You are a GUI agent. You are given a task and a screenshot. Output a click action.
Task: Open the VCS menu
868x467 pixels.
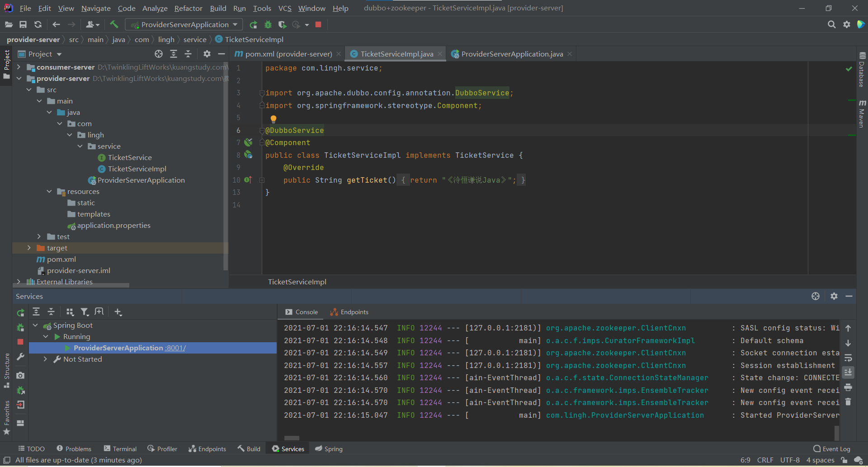click(x=285, y=8)
